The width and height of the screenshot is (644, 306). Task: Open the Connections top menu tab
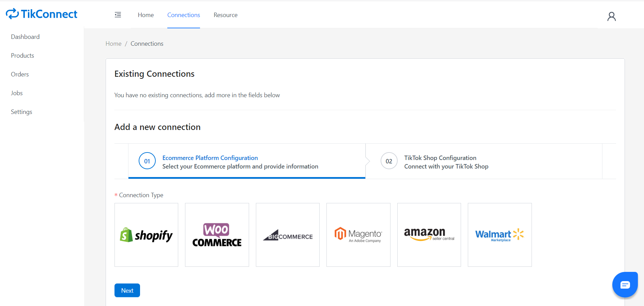point(184,15)
